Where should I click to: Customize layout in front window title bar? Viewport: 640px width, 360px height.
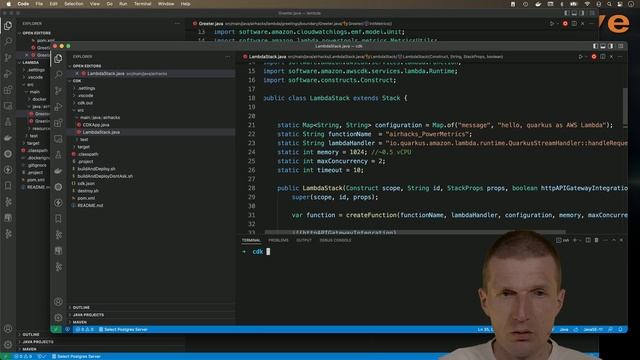pyautogui.click(x=620, y=46)
